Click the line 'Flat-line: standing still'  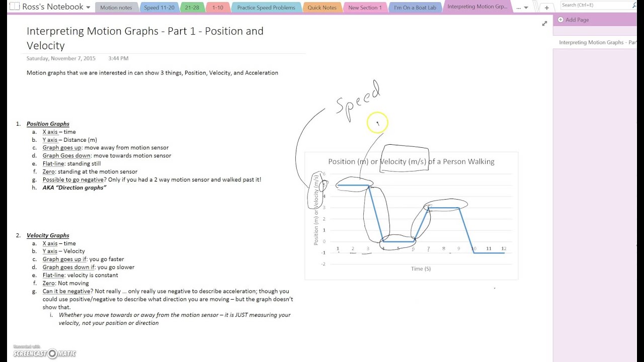[71, 163]
